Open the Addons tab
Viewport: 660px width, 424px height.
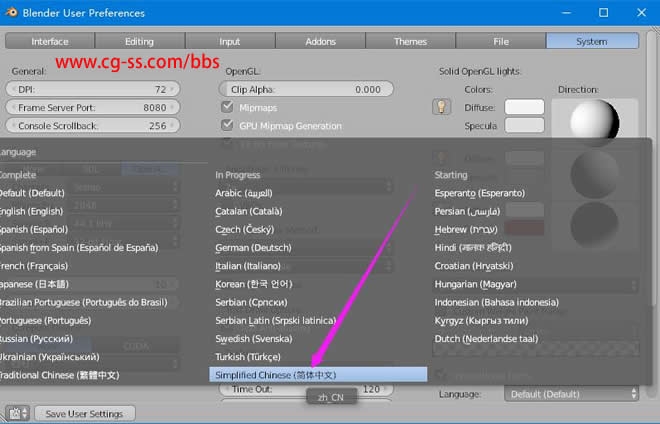click(x=320, y=42)
